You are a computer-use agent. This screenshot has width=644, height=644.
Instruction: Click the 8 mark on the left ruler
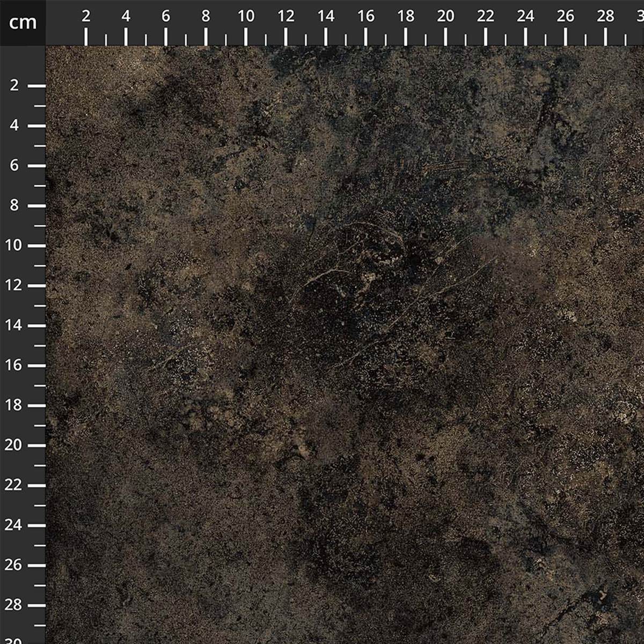pyautogui.click(x=15, y=206)
